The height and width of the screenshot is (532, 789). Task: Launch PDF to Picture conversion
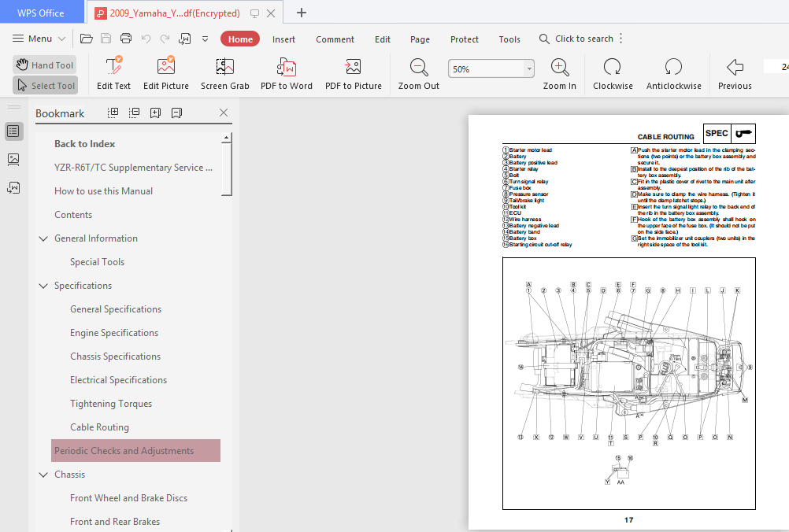(x=354, y=73)
